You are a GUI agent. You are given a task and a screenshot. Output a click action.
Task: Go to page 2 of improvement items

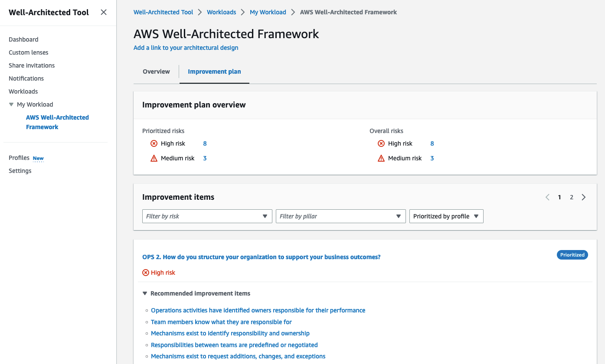(572, 197)
